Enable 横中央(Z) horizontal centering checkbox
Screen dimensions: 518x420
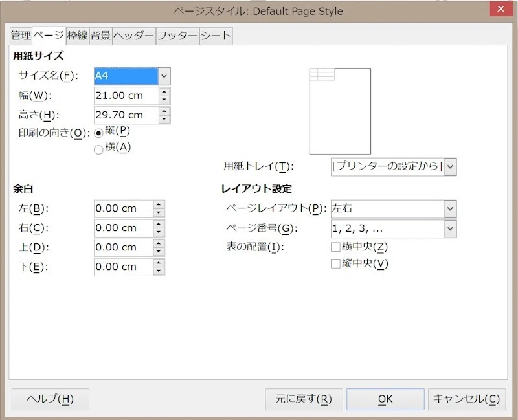pos(335,247)
